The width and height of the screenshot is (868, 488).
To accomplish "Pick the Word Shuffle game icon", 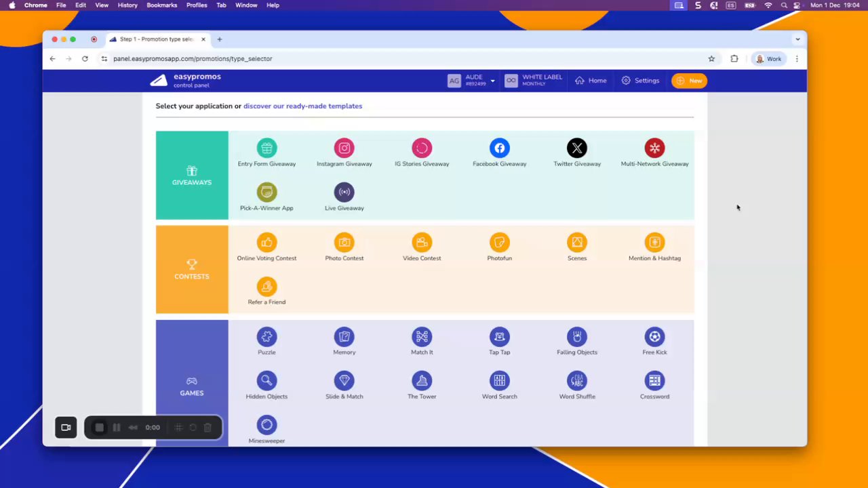I will [x=577, y=380].
